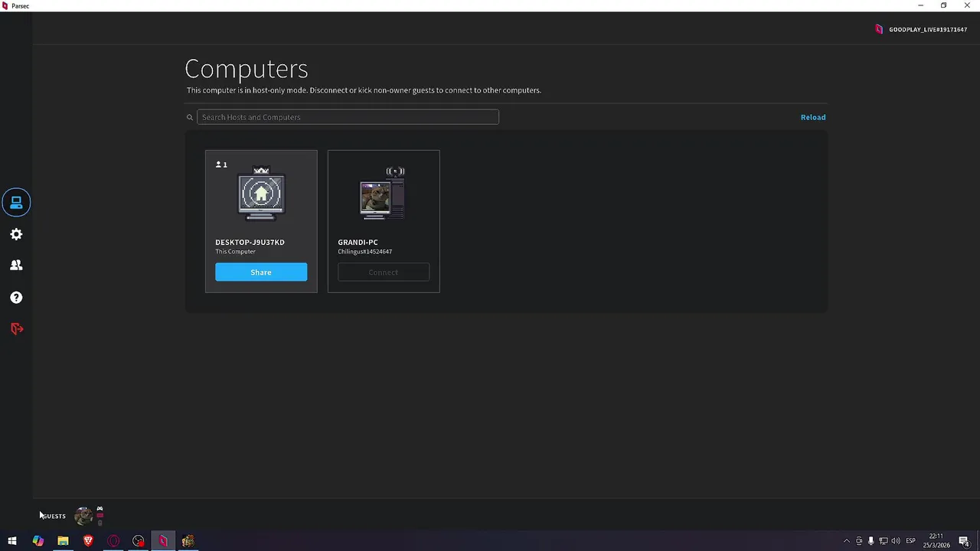Open the Windows Start menu

tap(12, 541)
